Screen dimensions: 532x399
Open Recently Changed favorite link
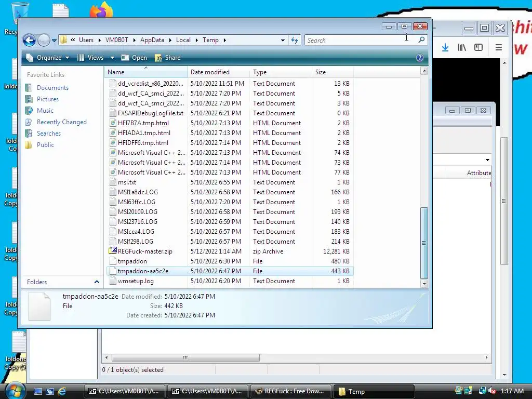click(61, 122)
